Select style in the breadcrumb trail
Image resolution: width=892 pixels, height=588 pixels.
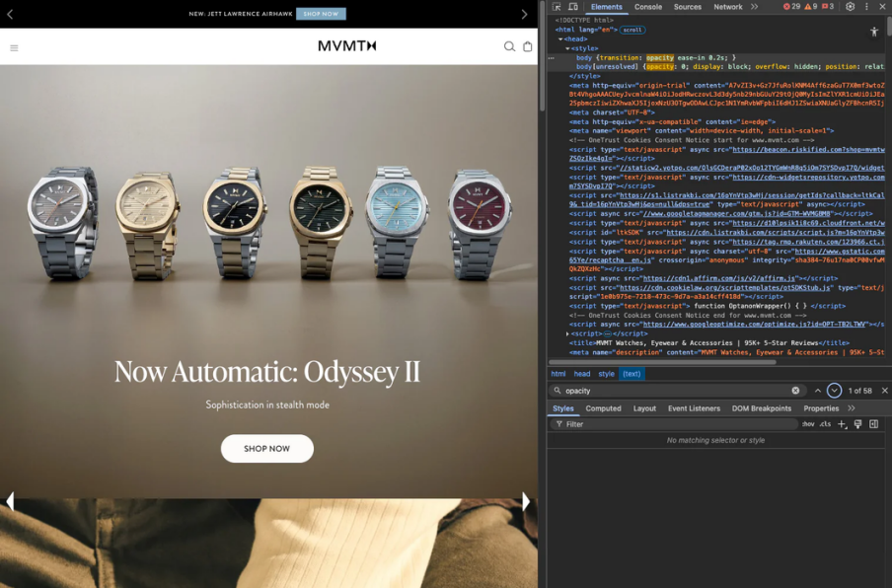pyautogui.click(x=606, y=374)
